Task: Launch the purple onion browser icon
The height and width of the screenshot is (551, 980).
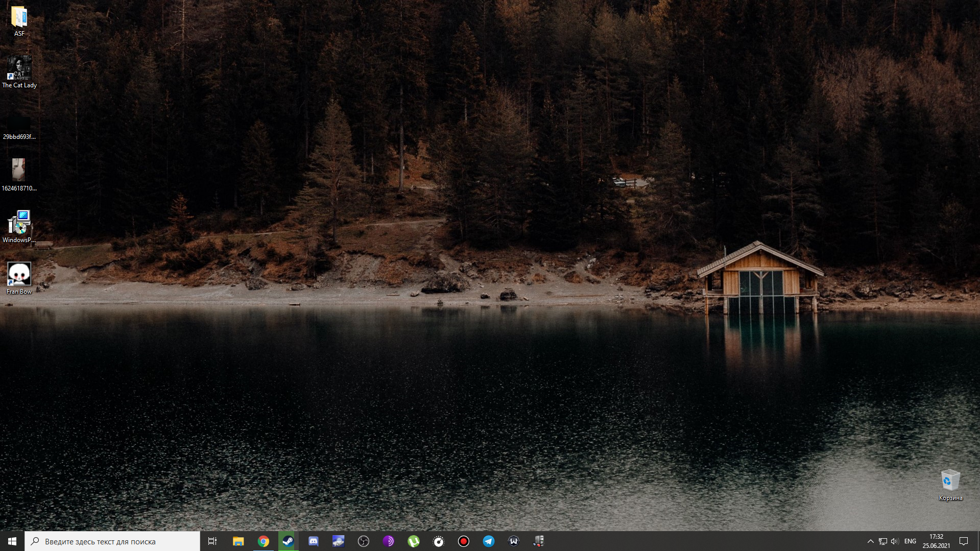Action: click(x=388, y=541)
